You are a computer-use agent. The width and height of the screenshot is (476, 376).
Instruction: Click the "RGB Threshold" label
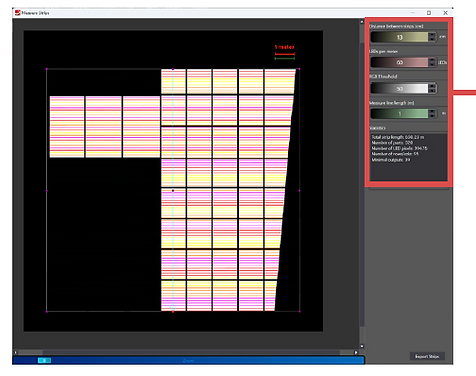(383, 76)
